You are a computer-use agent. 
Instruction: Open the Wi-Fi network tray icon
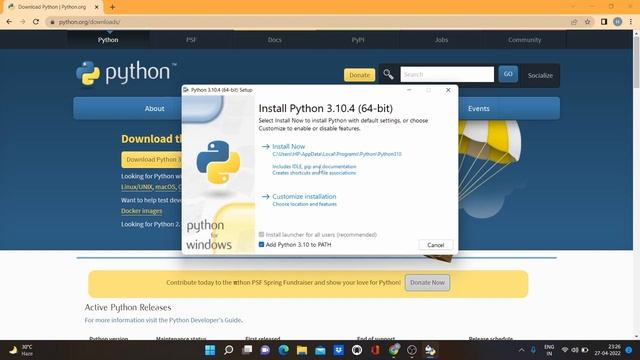[565, 350]
